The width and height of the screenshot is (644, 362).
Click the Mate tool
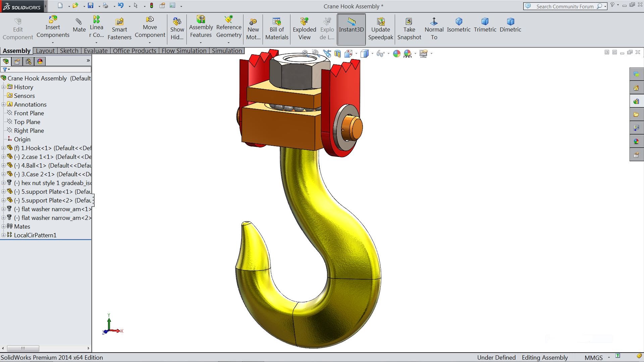click(79, 25)
